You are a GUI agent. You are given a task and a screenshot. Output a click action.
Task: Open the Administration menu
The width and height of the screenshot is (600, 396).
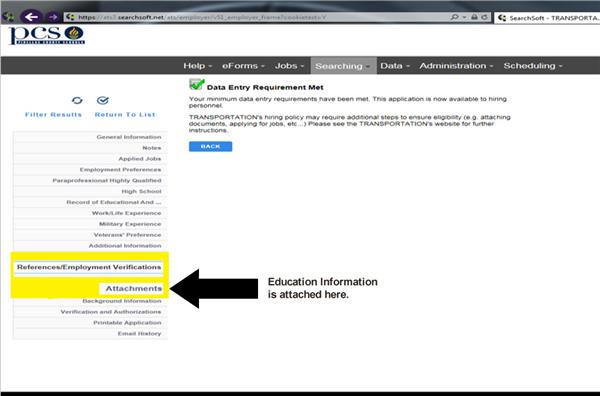(x=456, y=66)
